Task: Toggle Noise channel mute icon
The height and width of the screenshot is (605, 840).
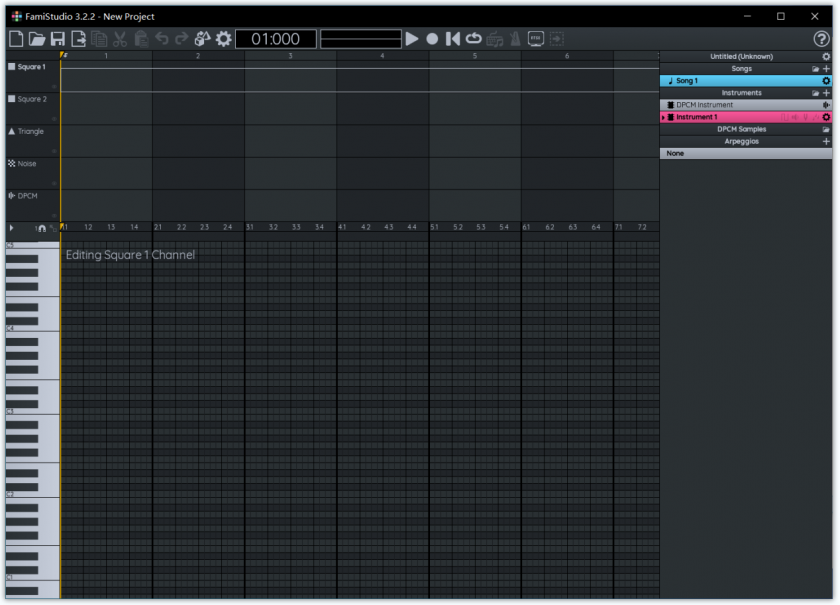Action: 11,163
